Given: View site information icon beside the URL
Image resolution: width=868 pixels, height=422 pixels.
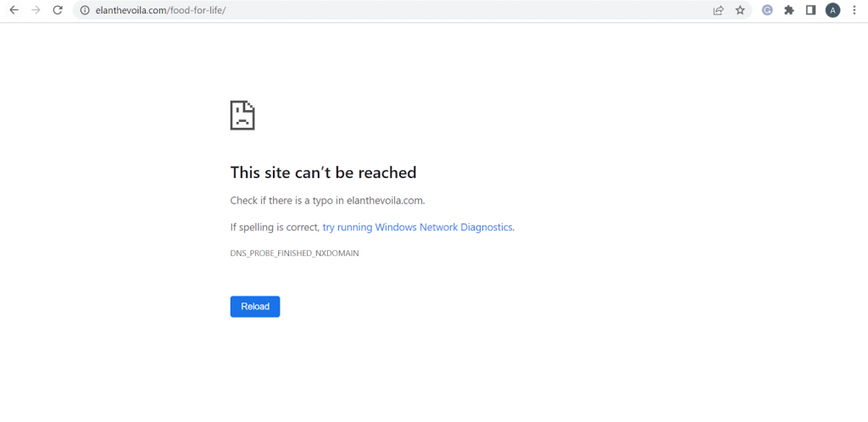Looking at the screenshot, I should pos(85,10).
